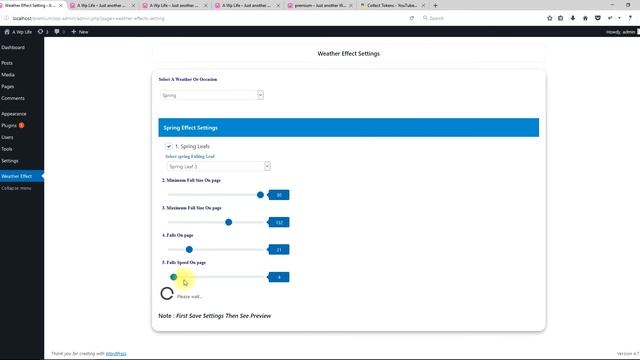Click the Minimum Fall Size value box
Screen dimensions: 640x360
coord(279,195)
